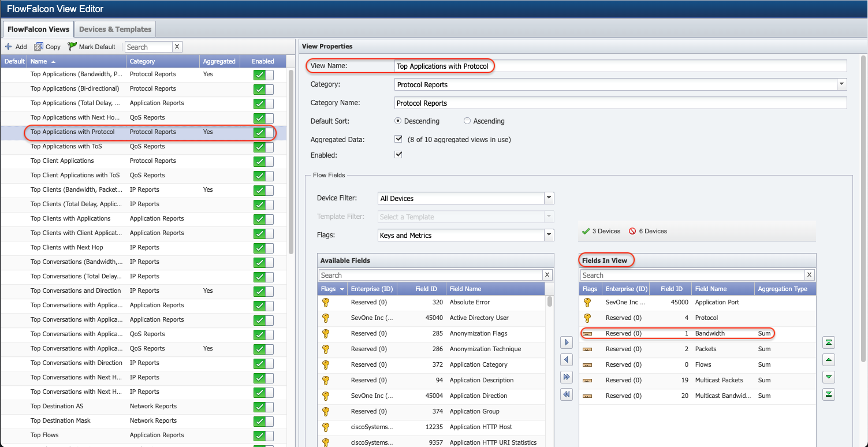
Task: Open the Flags dropdown Keys and Metrics
Action: tap(549, 235)
